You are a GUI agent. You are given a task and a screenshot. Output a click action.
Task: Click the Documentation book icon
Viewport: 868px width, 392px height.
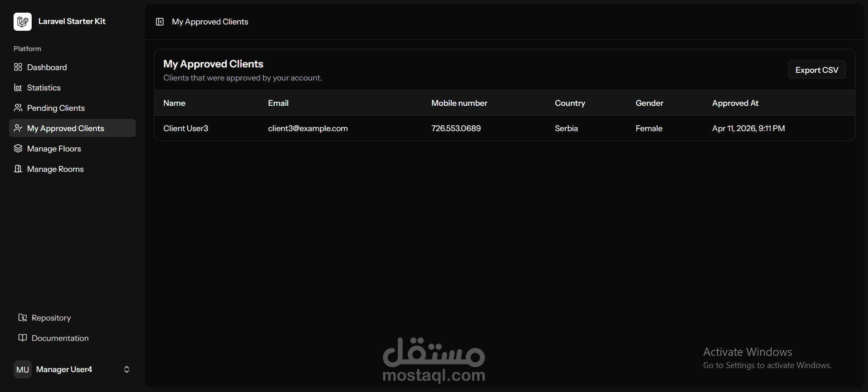click(23, 338)
